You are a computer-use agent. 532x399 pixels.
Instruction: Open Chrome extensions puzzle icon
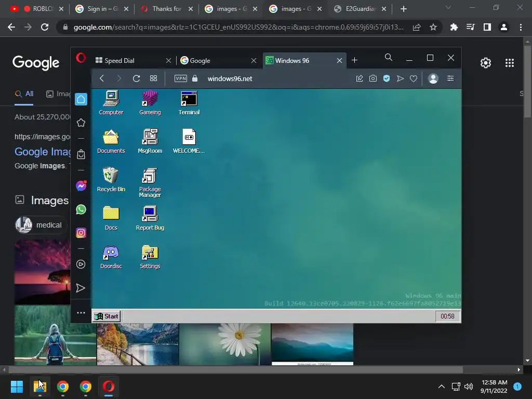pos(454,27)
